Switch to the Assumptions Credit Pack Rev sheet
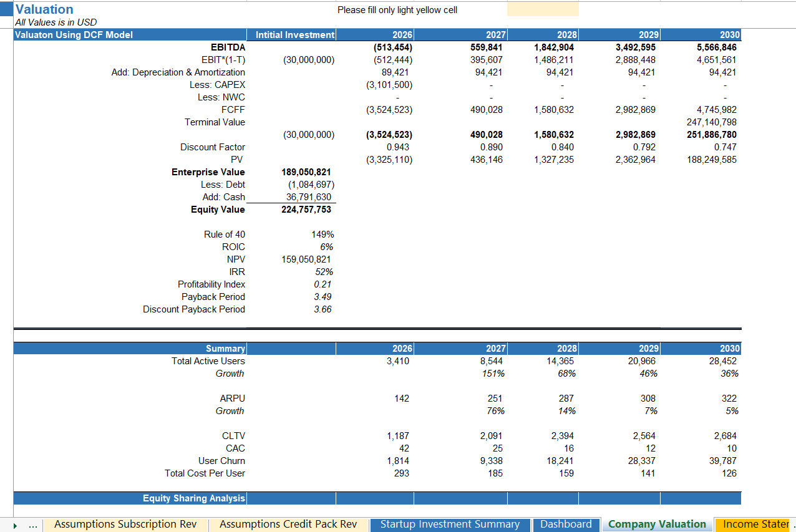 tap(289, 525)
